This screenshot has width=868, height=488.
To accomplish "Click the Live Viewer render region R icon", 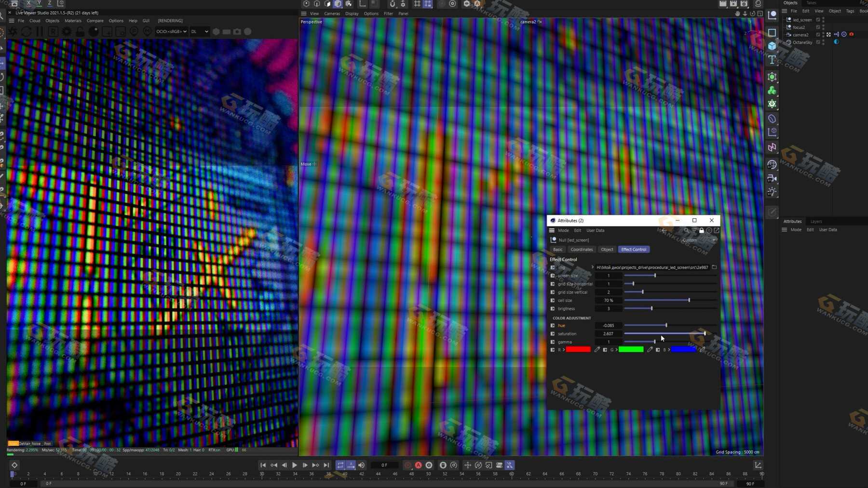I will [53, 31].
